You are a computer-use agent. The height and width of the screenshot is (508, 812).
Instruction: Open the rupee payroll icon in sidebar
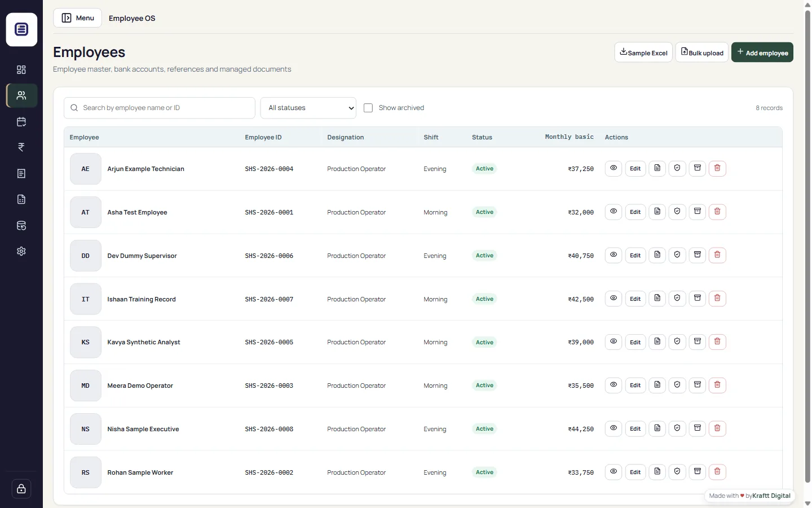click(21, 147)
